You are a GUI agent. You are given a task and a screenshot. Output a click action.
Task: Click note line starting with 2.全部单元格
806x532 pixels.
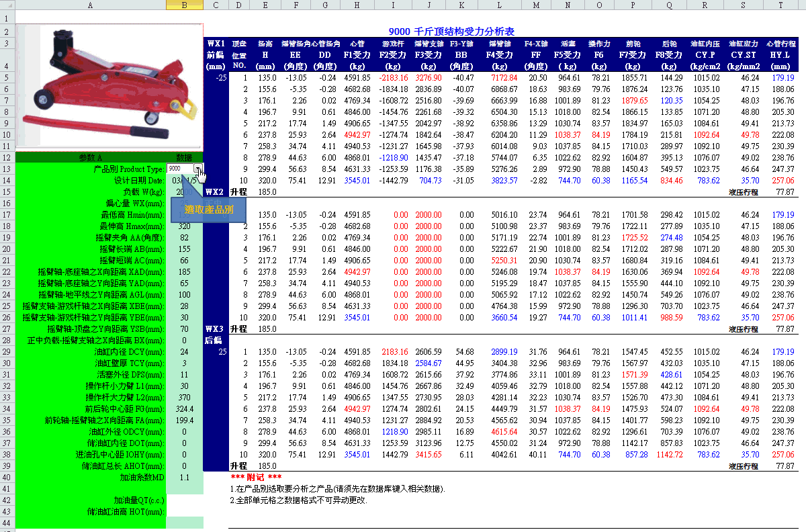coord(298,500)
